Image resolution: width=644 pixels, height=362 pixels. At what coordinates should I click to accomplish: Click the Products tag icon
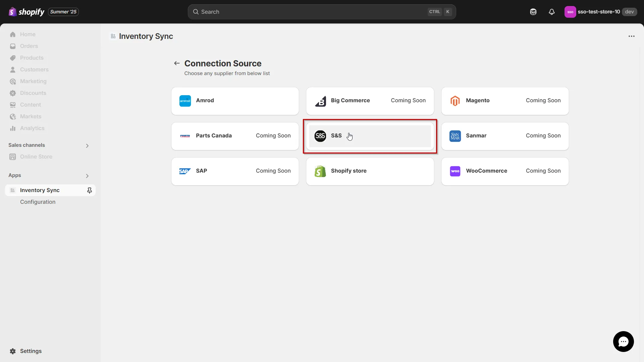point(13,58)
